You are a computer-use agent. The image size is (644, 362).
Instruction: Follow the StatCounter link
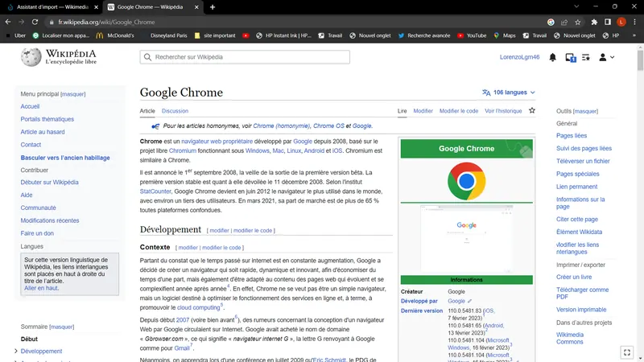pos(155,191)
